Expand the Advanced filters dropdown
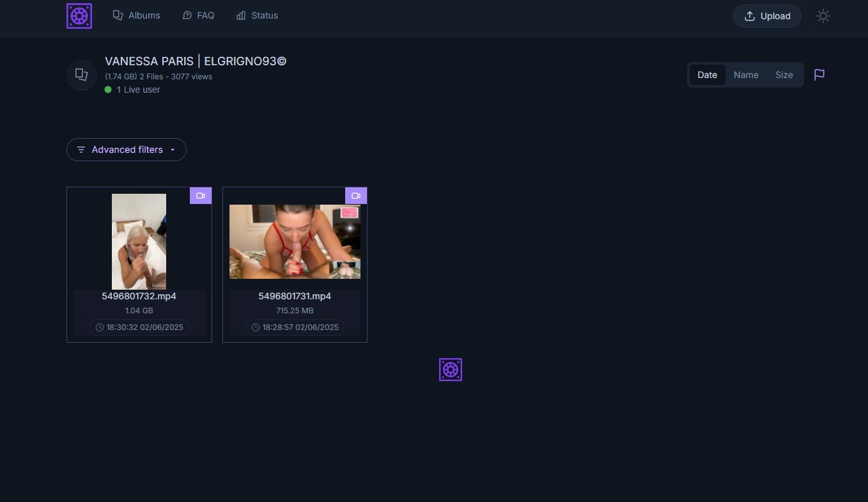This screenshot has width=868, height=502. [127, 150]
